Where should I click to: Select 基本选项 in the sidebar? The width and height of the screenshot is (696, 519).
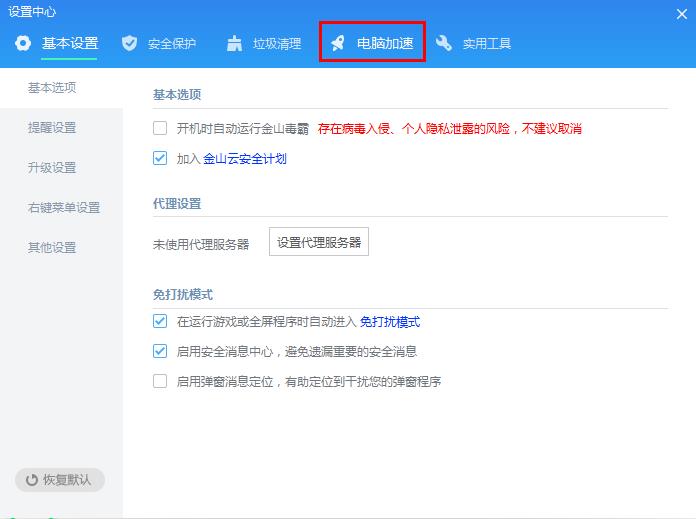coord(61,87)
